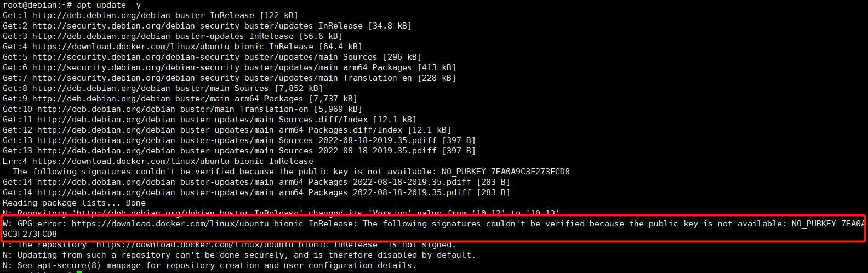This screenshot has width=868, height=273.
Task: Click the Get:8 buster/main Sources 7,852 kB line
Action: click(163, 88)
